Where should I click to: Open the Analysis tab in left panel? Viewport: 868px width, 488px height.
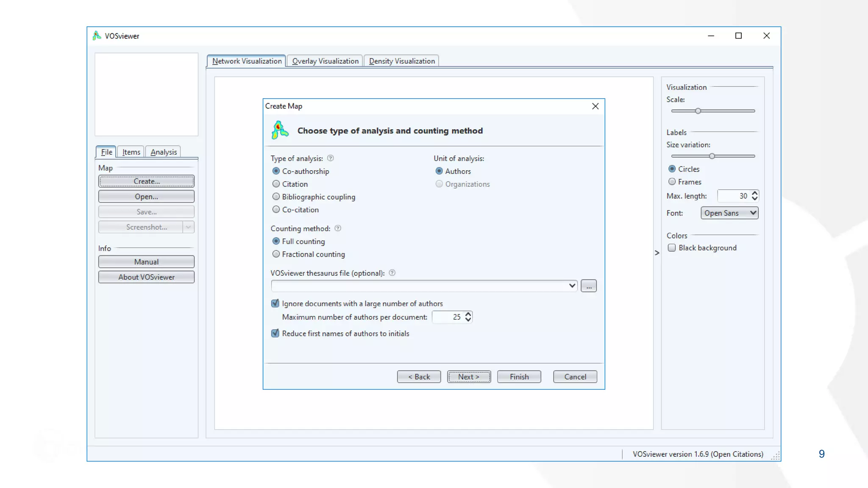coord(163,152)
